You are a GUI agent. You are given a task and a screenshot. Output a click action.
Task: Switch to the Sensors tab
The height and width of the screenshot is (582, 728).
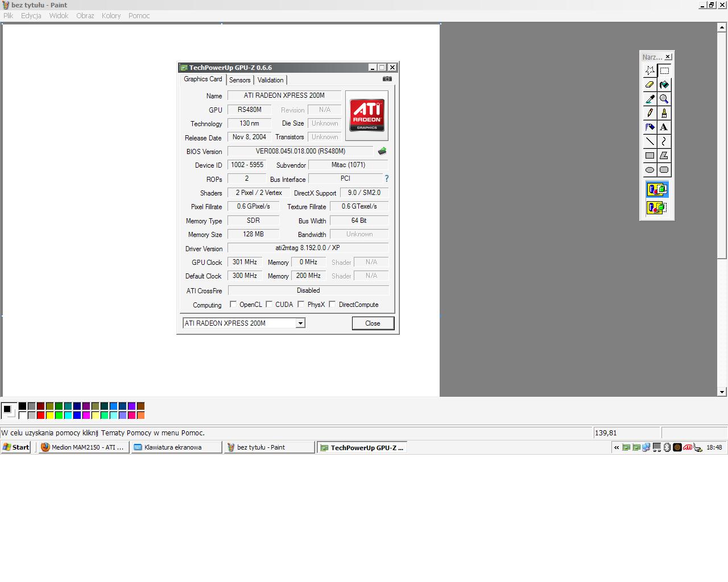tap(239, 80)
